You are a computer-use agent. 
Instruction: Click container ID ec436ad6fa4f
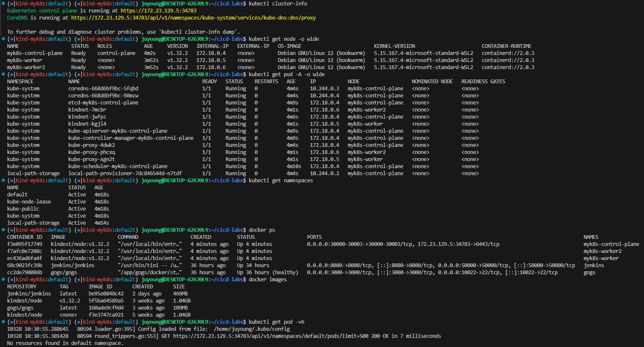click(x=25, y=258)
